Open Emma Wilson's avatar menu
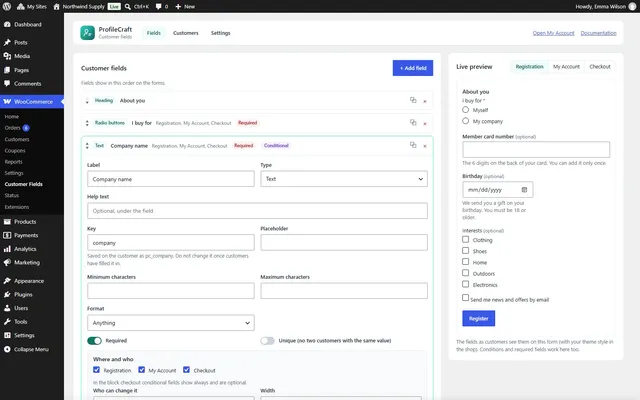Viewport: 640px width, 400px height. pos(632,7)
